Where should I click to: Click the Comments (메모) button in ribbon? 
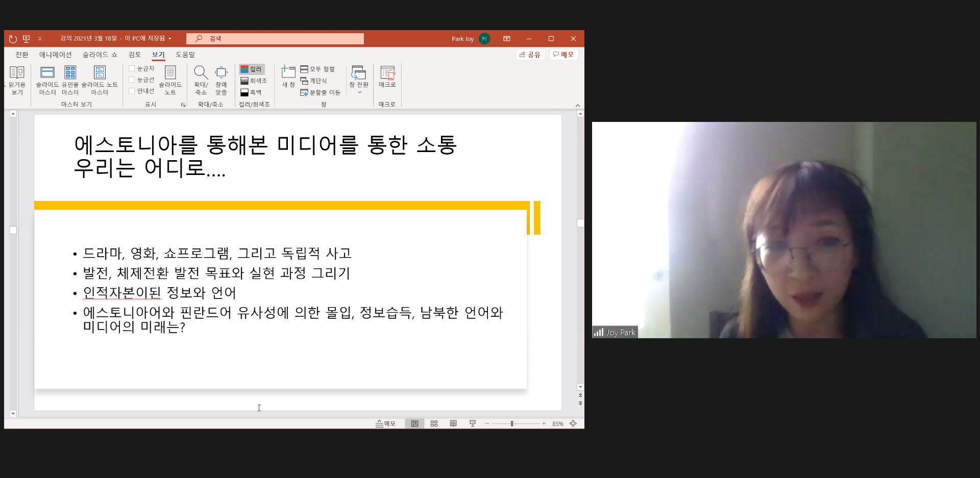(563, 55)
